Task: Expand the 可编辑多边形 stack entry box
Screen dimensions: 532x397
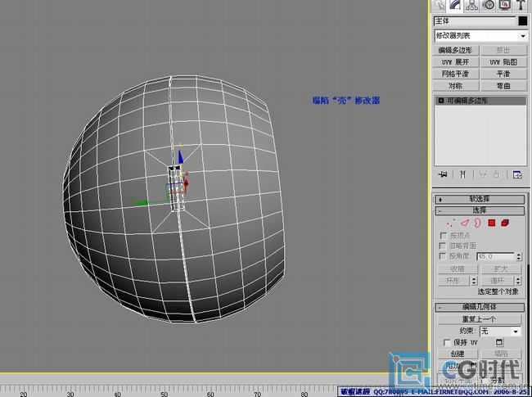Action: pos(441,101)
